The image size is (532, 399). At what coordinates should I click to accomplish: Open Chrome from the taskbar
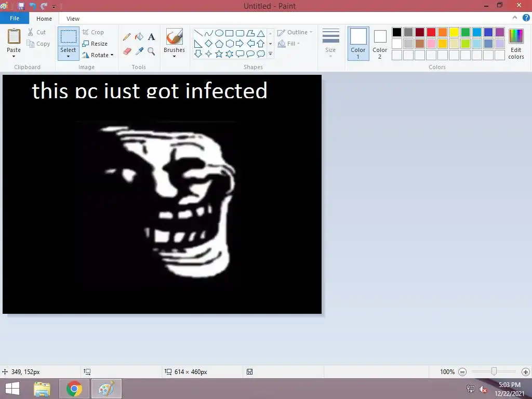click(74, 389)
